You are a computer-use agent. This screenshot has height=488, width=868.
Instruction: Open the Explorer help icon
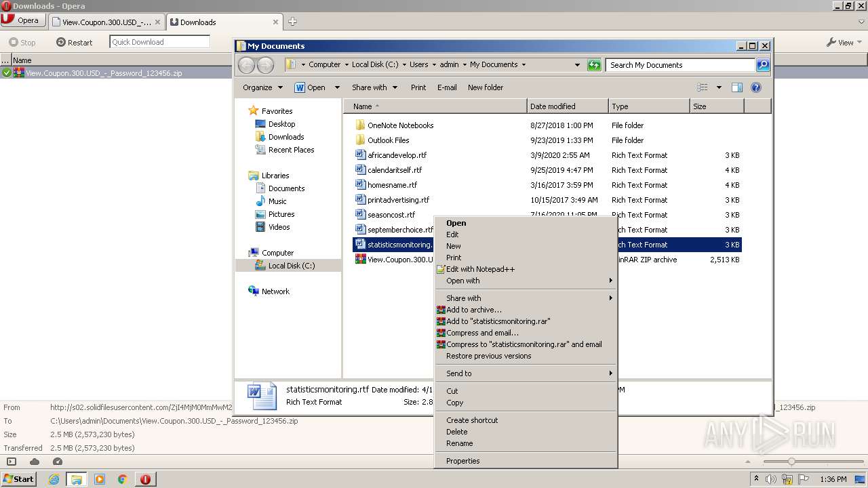tap(756, 87)
